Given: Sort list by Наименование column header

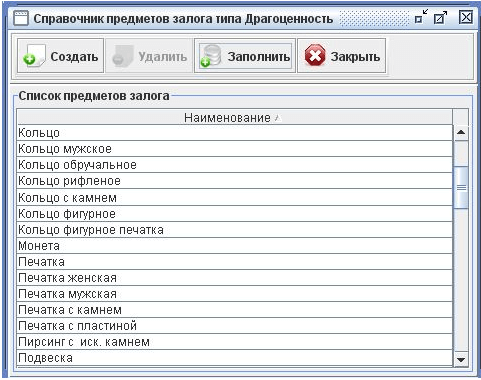Looking at the screenshot, I should point(235,117).
